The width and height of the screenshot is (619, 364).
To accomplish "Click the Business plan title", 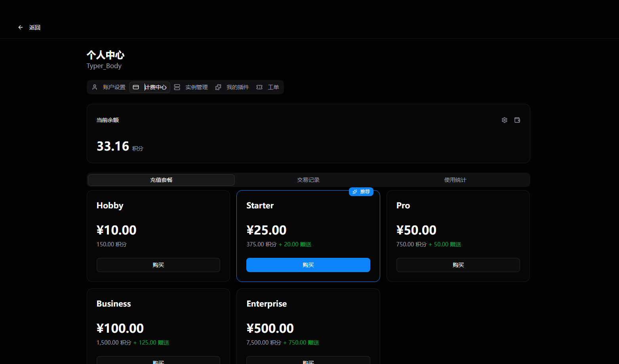I will point(114,304).
